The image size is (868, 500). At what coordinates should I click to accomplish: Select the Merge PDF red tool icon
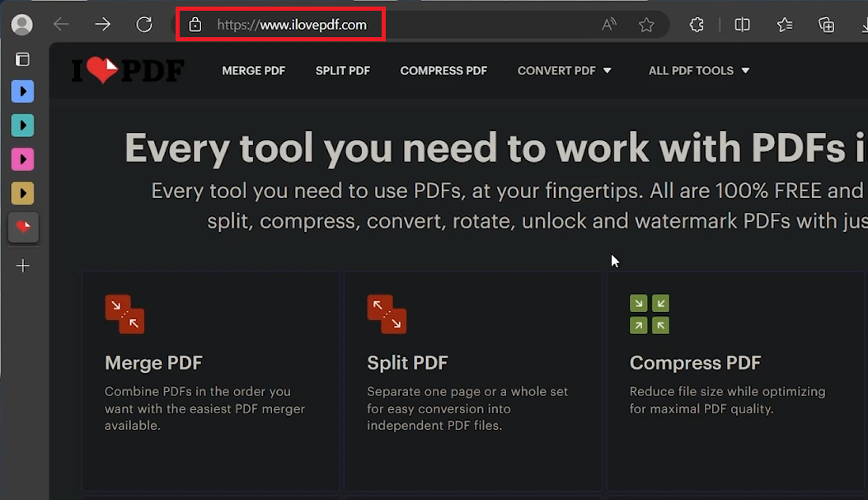[124, 314]
